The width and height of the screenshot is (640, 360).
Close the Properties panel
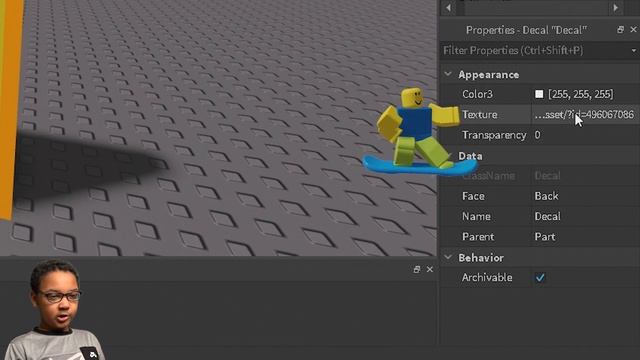coord(633,29)
